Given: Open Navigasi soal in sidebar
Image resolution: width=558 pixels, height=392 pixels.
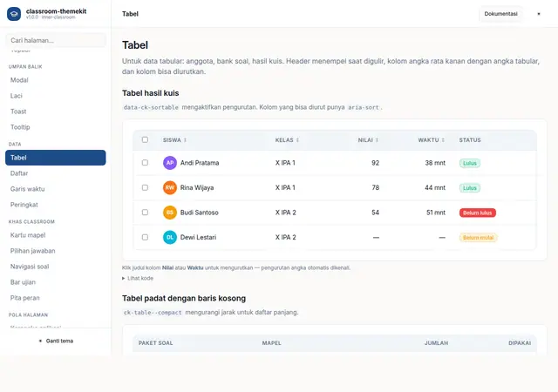Looking at the screenshot, I should click(56, 267).
